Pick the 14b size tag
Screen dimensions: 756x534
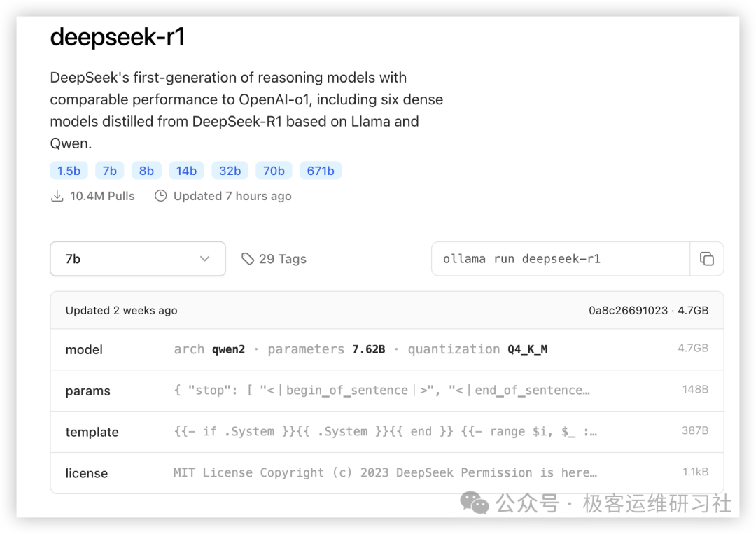186,171
